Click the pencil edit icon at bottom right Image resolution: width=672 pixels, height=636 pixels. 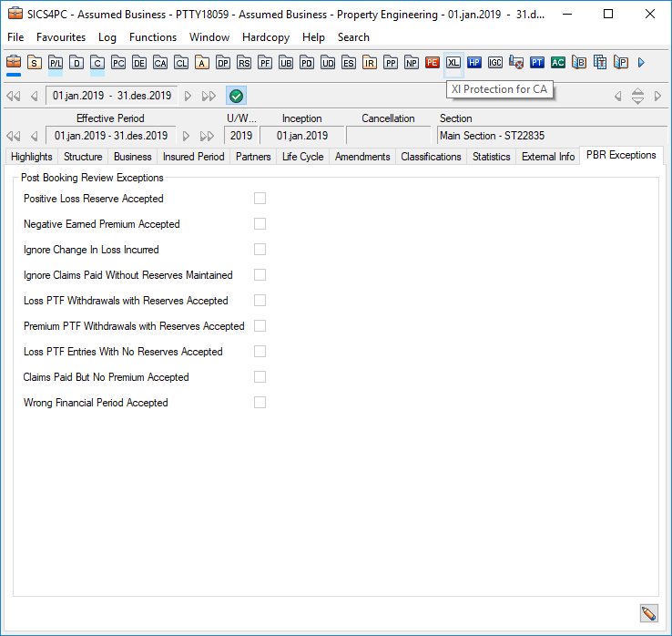[648, 613]
